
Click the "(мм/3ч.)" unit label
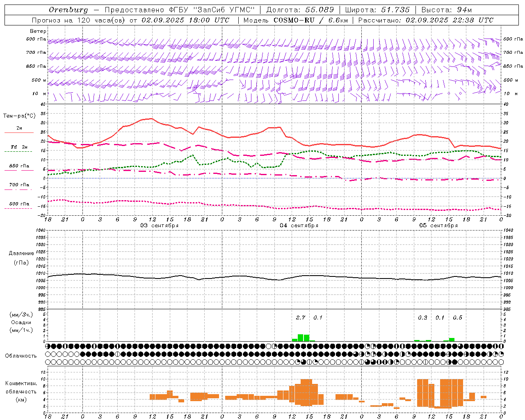[21, 315]
